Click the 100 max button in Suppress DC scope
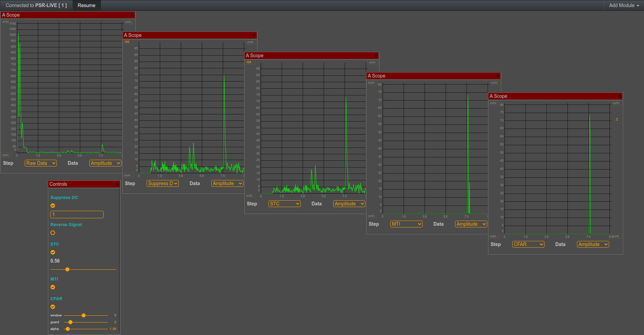644x335 pixels. [127, 42]
